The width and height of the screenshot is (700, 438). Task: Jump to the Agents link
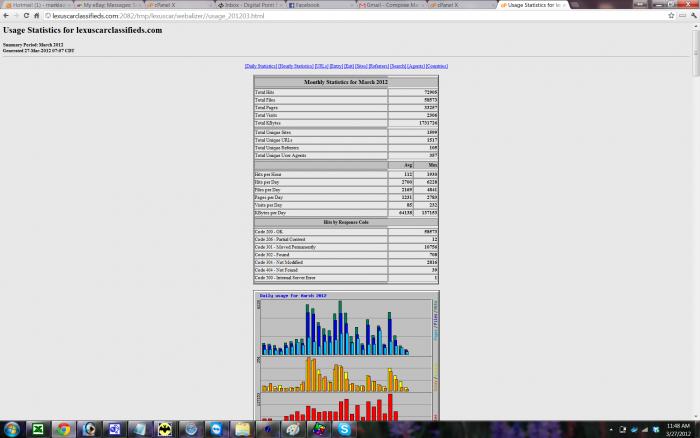coord(416,66)
